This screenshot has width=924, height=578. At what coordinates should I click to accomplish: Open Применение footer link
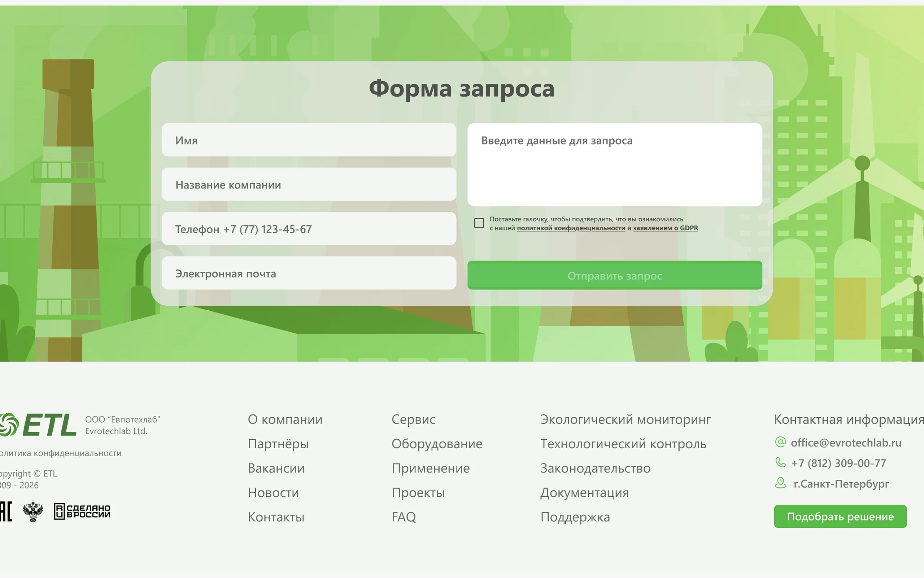(x=431, y=468)
